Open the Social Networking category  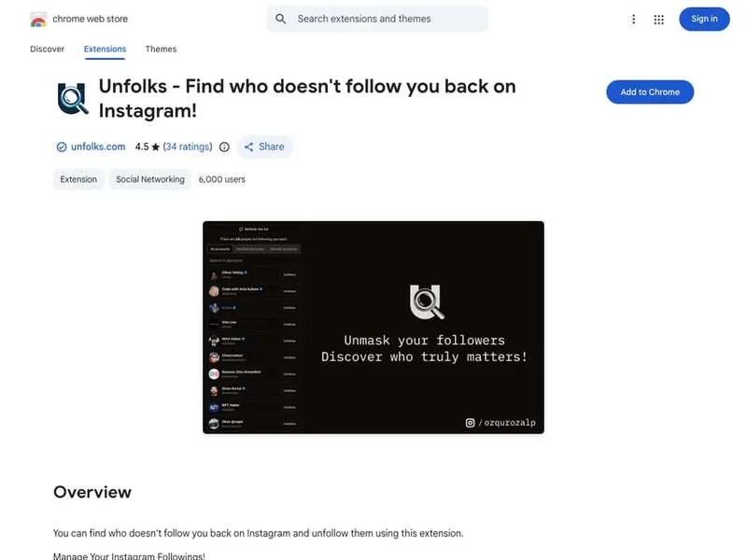point(149,178)
